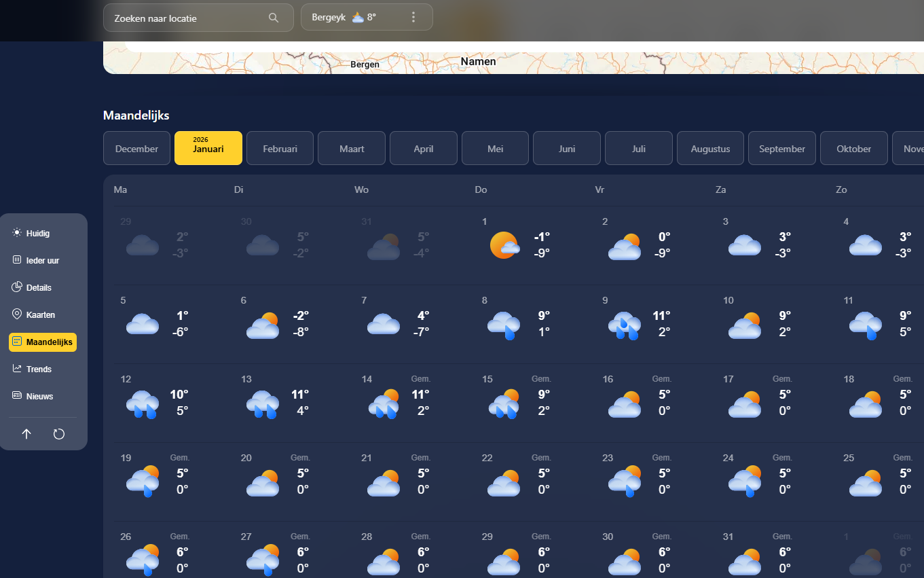Open the January 6 forecast day

[293, 324]
